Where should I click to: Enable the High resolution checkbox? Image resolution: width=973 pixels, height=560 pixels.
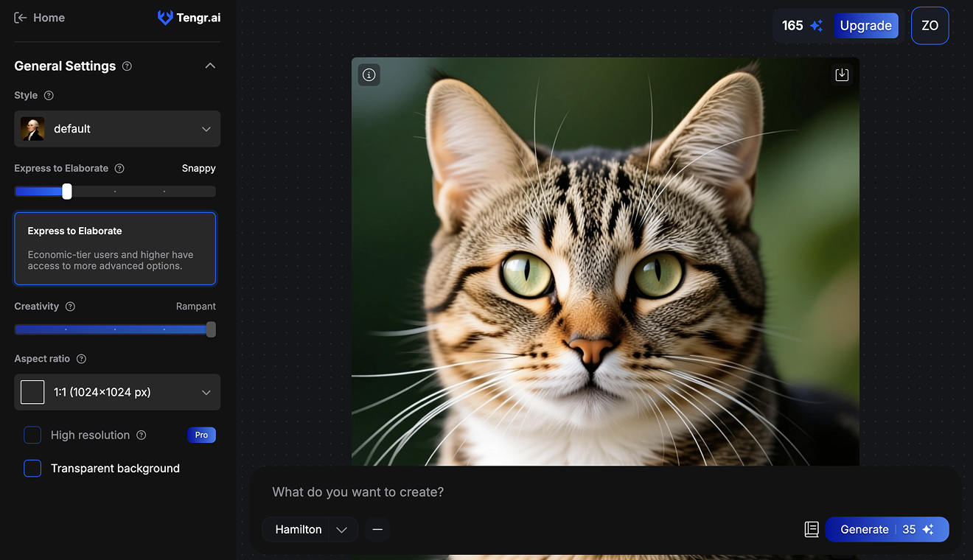(x=32, y=435)
